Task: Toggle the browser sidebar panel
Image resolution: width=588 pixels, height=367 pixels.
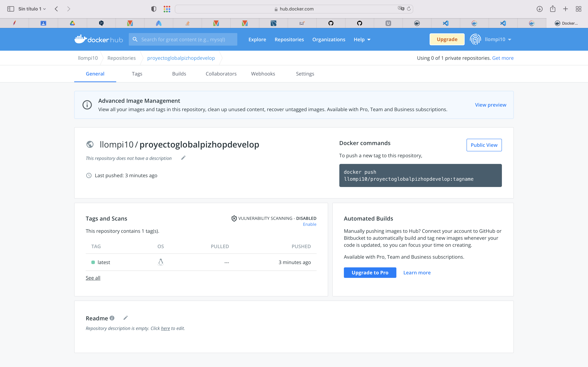Action: point(11,9)
